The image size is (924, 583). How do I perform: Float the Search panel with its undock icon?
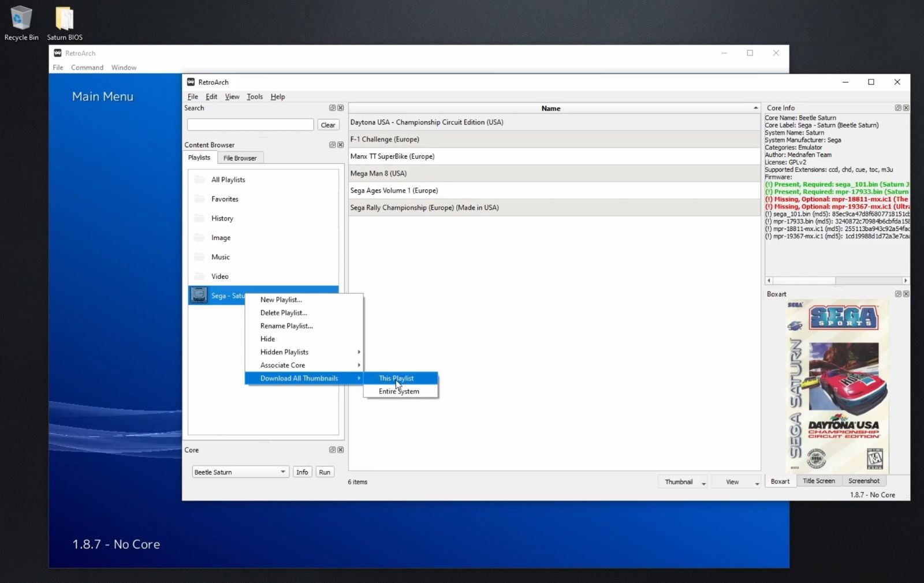(332, 108)
